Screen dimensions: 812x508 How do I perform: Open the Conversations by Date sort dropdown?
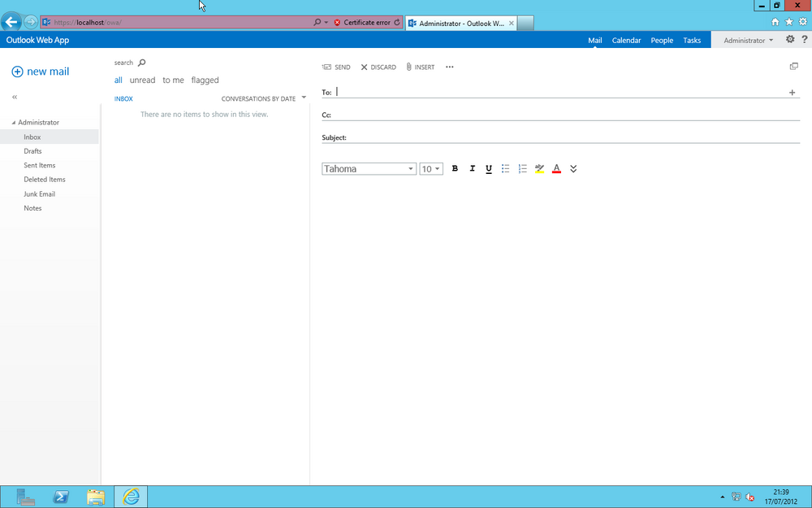click(264, 98)
